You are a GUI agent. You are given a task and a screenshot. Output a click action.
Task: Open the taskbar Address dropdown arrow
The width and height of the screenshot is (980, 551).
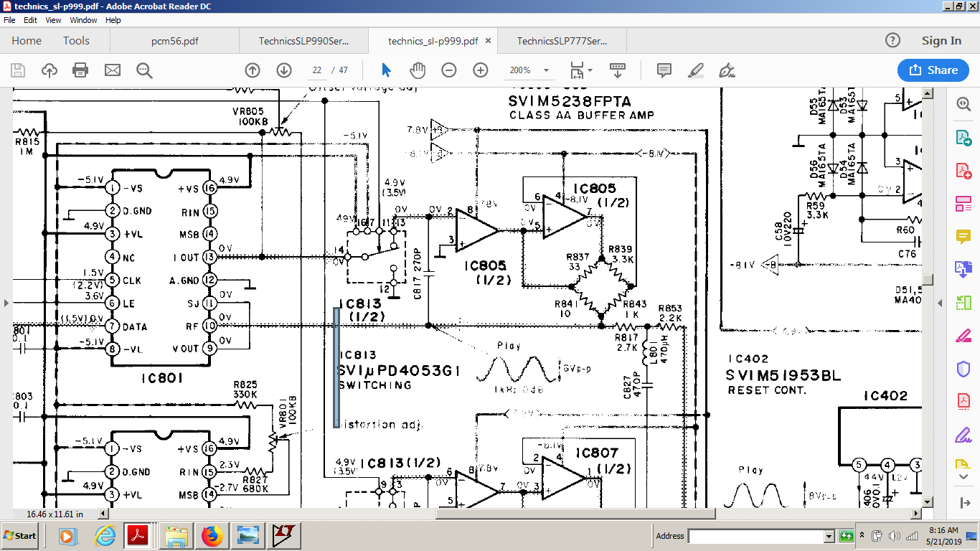829,536
